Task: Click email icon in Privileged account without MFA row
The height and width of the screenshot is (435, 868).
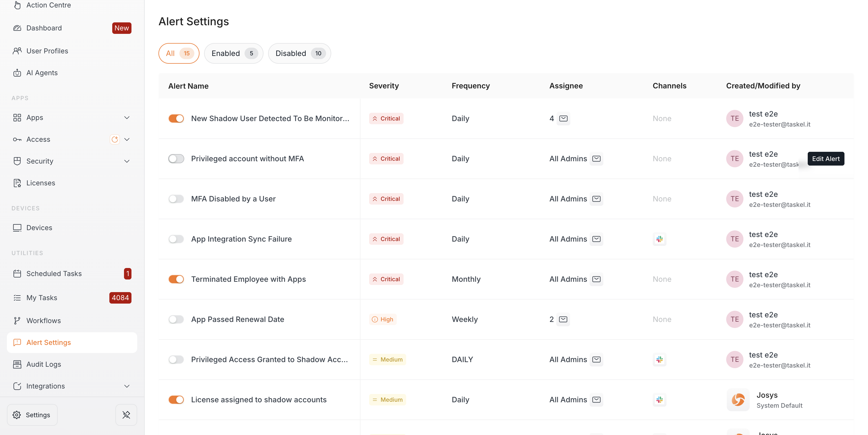Action: coord(596,159)
